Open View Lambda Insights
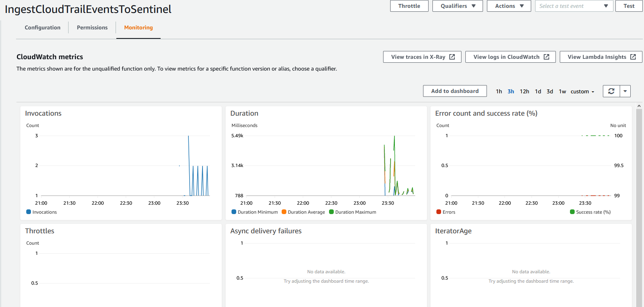 (x=601, y=57)
